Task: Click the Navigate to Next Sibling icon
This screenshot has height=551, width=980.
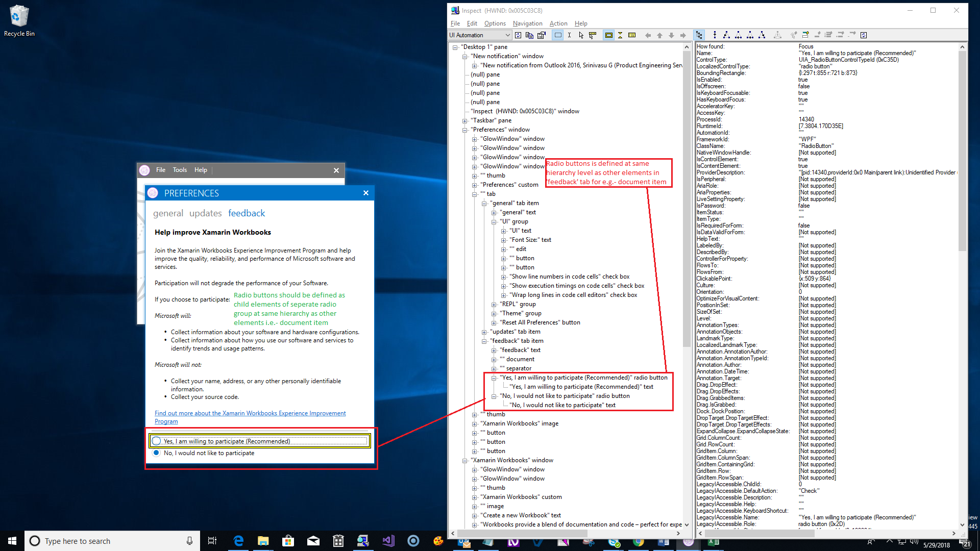Action: 750,35
